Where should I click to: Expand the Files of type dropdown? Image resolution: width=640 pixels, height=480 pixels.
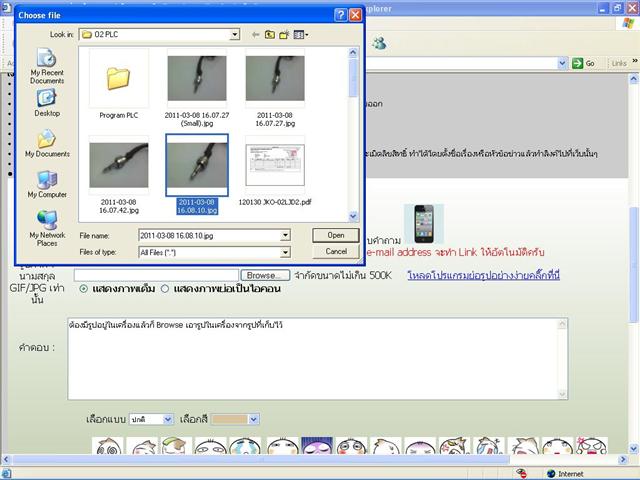pyautogui.click(x=285, y=252)
